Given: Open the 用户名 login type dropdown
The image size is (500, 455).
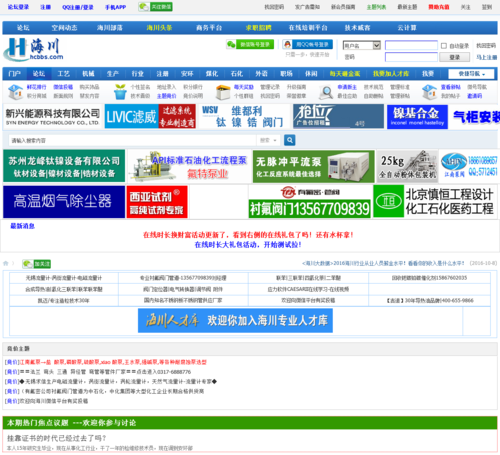Looking at the screenshot, I should [x=362, y=45].
